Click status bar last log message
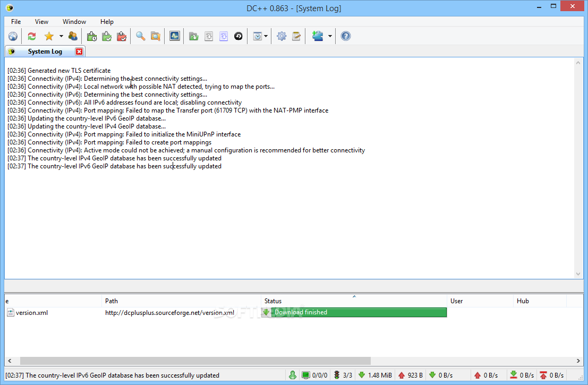588x385 pixels. click(113, 375)
